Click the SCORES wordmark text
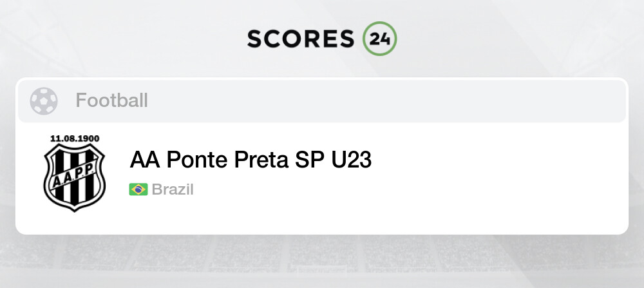This screenshot has width=644, height=288. tap(301, 39)
